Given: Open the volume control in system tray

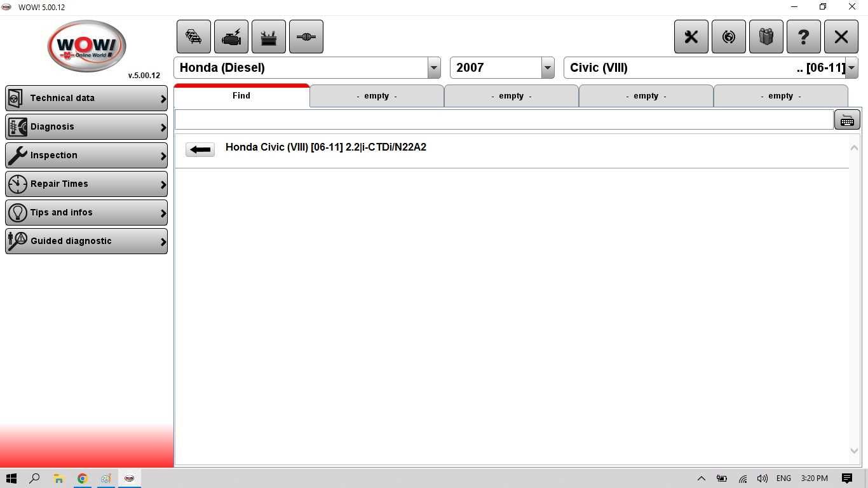Looking at the screenshot, I should (x=763, y=478).
